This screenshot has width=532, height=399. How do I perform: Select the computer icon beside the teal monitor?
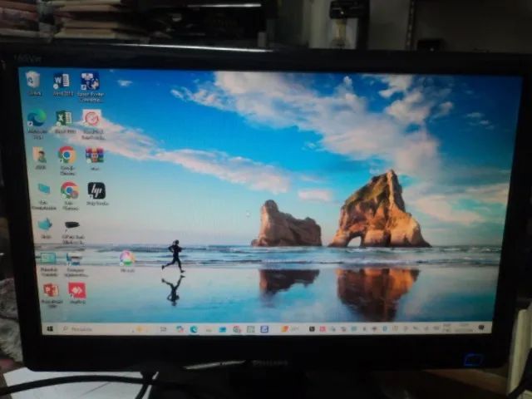[75, 264]
